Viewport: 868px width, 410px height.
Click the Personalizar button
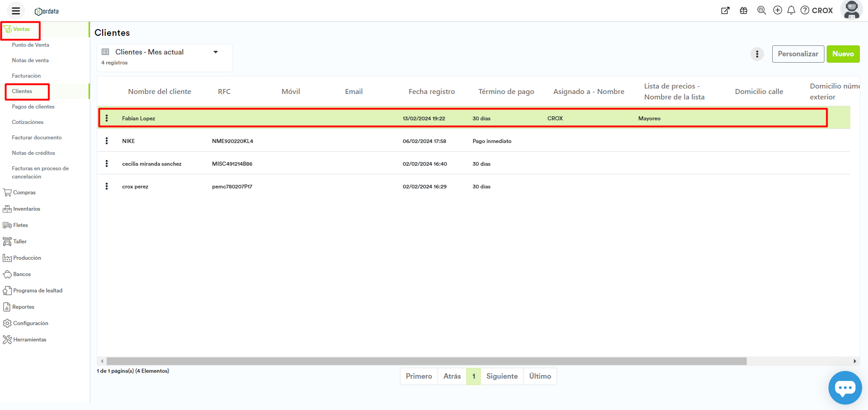pos(798,54)
